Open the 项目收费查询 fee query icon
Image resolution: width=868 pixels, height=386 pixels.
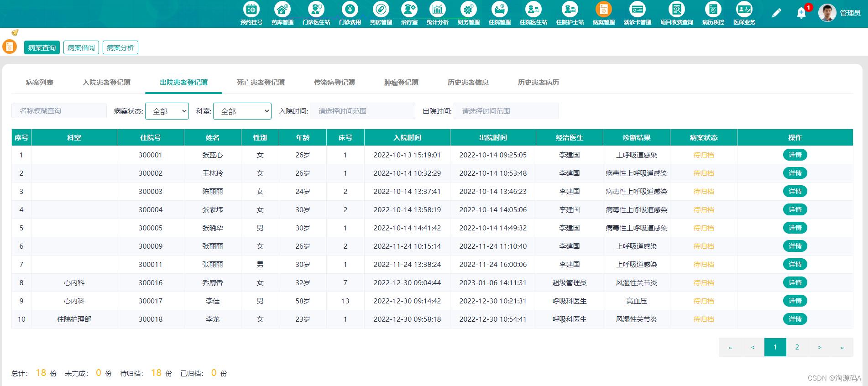(x=677, y=9)
